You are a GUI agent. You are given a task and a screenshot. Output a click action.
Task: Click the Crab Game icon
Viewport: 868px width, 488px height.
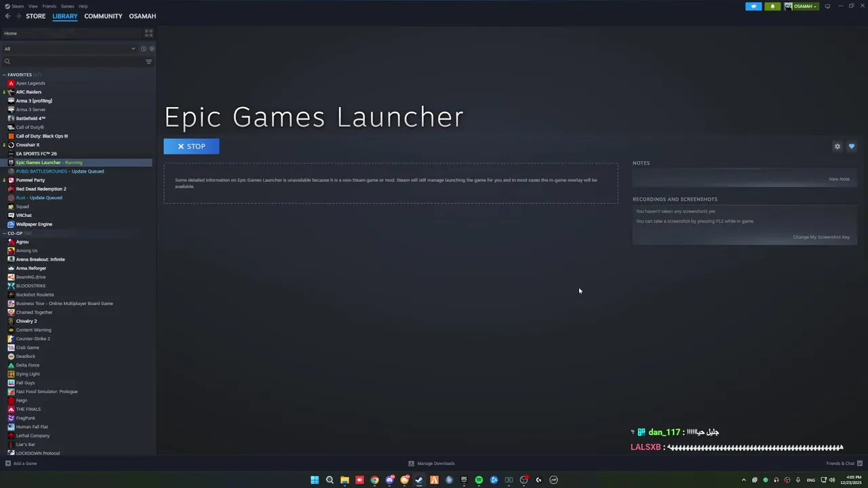pos(11,348)
